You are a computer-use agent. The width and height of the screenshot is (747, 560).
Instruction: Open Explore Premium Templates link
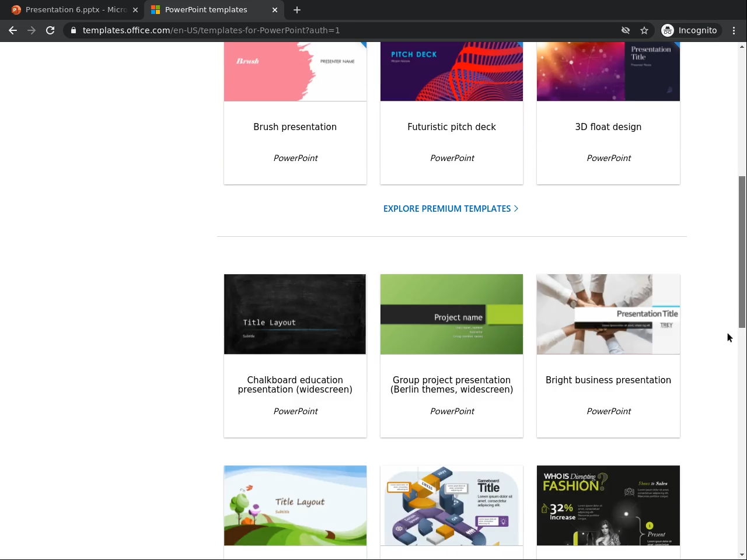(x=451, y=209)
